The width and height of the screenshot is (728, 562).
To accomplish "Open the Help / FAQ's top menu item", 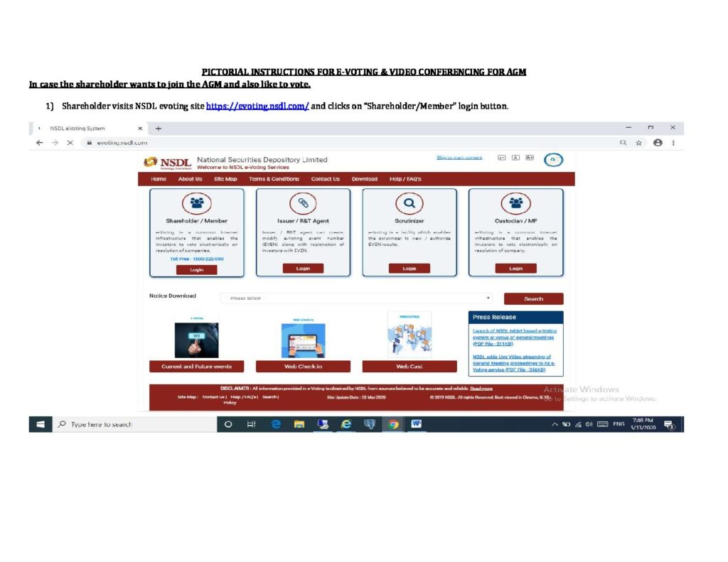I will click(x=405, y=179).
